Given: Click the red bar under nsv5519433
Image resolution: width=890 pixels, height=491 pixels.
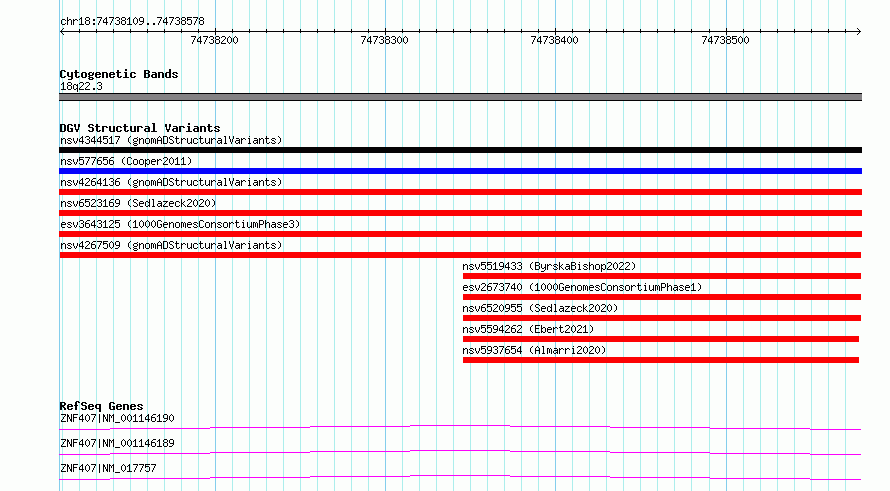Looking at the screenshot, I should (662, 276).
